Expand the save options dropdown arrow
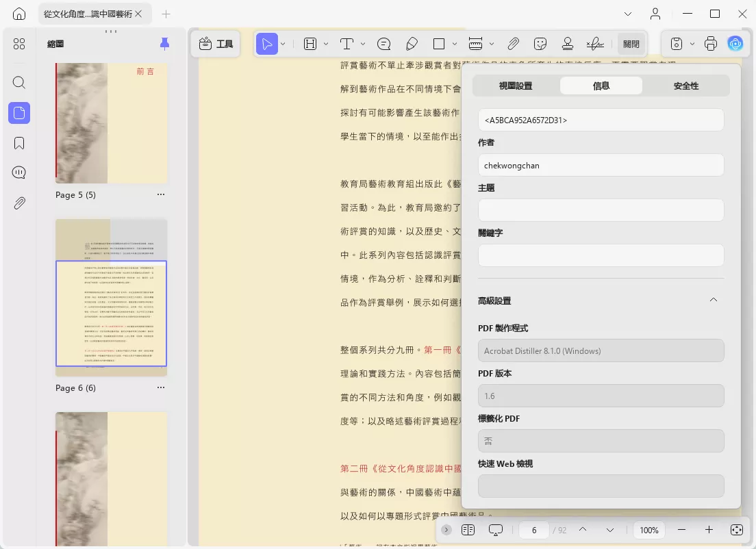 [x=692, y=44]
